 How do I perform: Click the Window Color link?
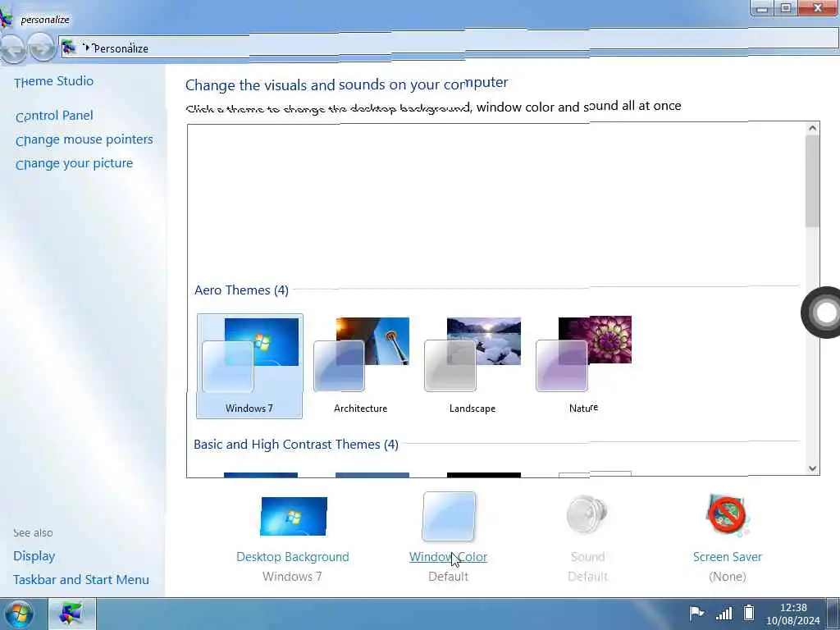[449, 557]
